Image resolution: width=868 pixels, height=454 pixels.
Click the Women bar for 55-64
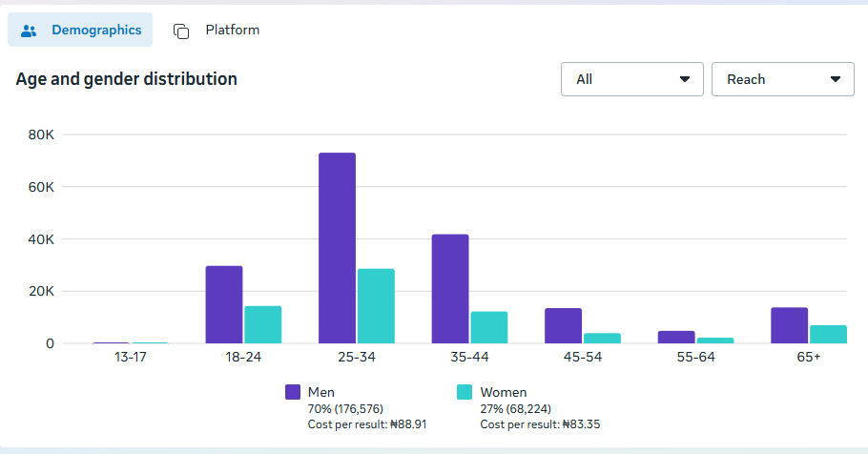[715, 340]
